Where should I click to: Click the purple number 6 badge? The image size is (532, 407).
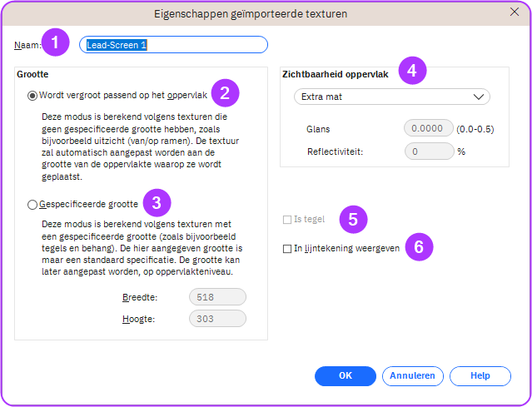(x=419, y=247)
